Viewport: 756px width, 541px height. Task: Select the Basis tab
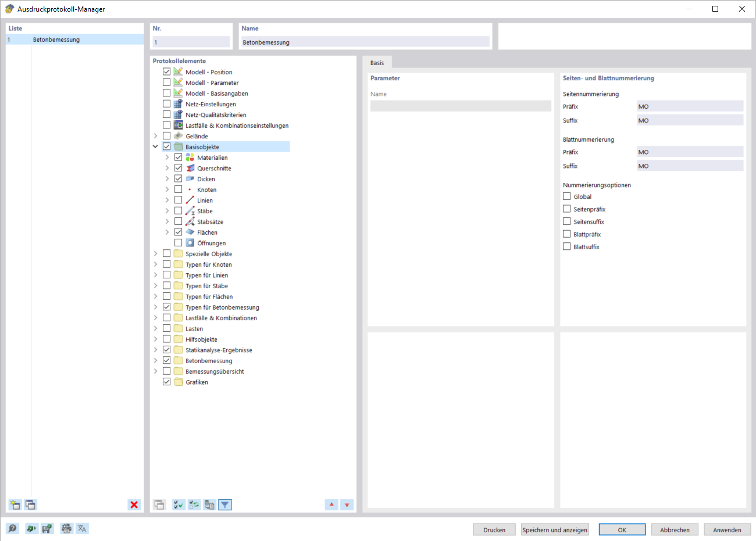(377, 63)
